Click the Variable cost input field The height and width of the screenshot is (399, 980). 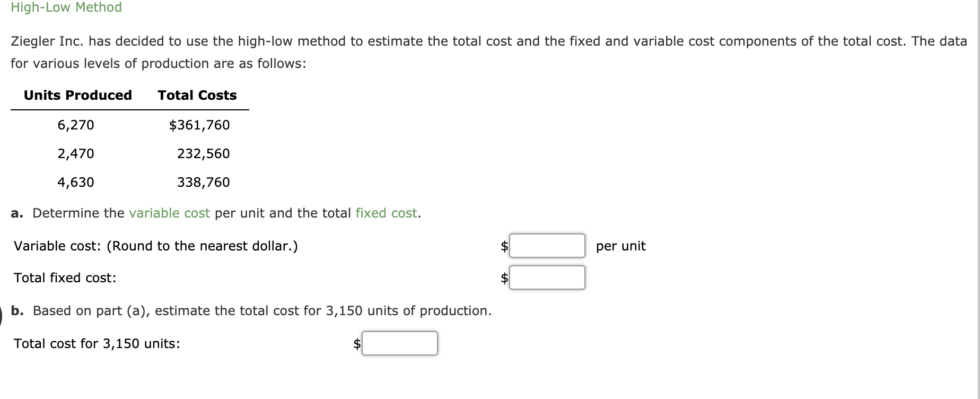(x=546, y=246)
